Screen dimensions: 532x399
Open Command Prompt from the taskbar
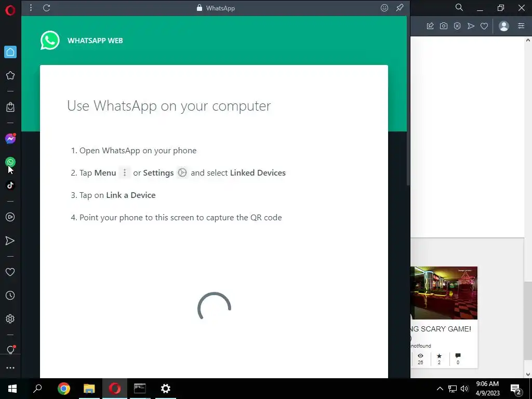pyautogui.click(x=140, y=389)
